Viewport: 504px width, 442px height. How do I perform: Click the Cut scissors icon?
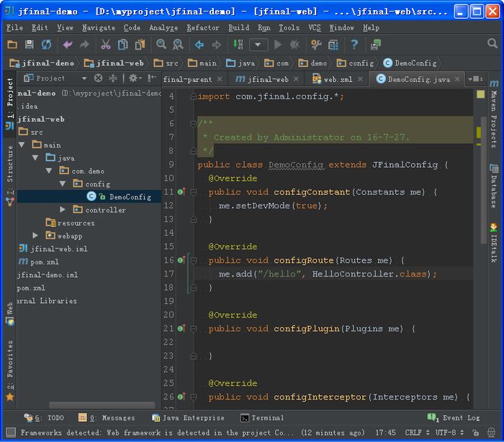click(106, 45)
